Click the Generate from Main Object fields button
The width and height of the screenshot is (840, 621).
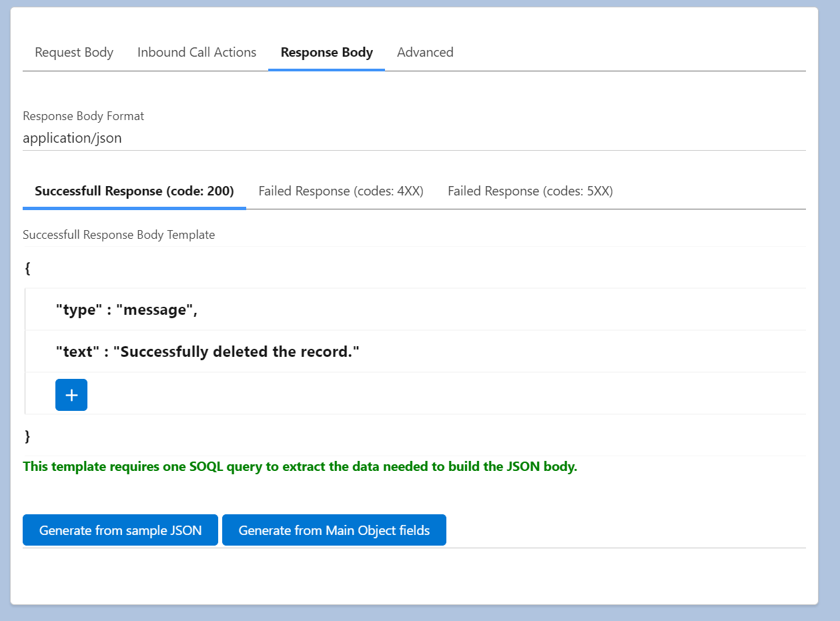334,530
